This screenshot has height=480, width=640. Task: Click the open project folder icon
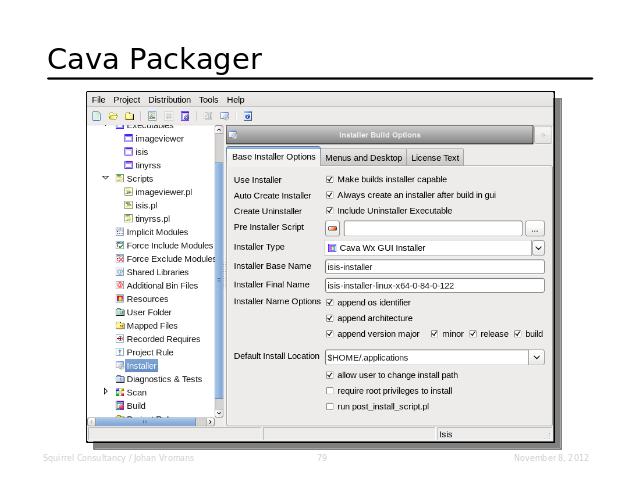point(113,116)
